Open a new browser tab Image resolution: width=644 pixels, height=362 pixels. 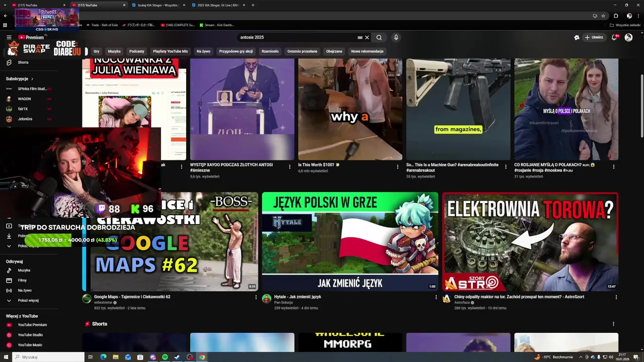coord(253,5)
